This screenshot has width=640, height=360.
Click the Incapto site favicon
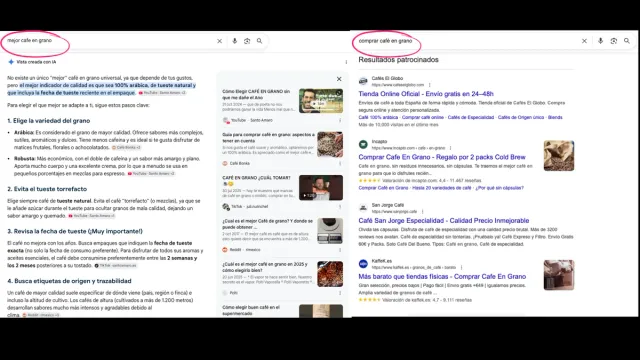[363, 144]
